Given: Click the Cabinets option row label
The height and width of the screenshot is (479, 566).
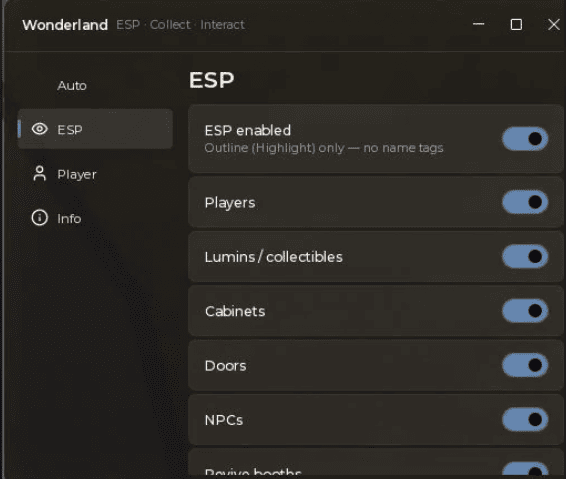Looking at the screenshot, I should 235,311.
